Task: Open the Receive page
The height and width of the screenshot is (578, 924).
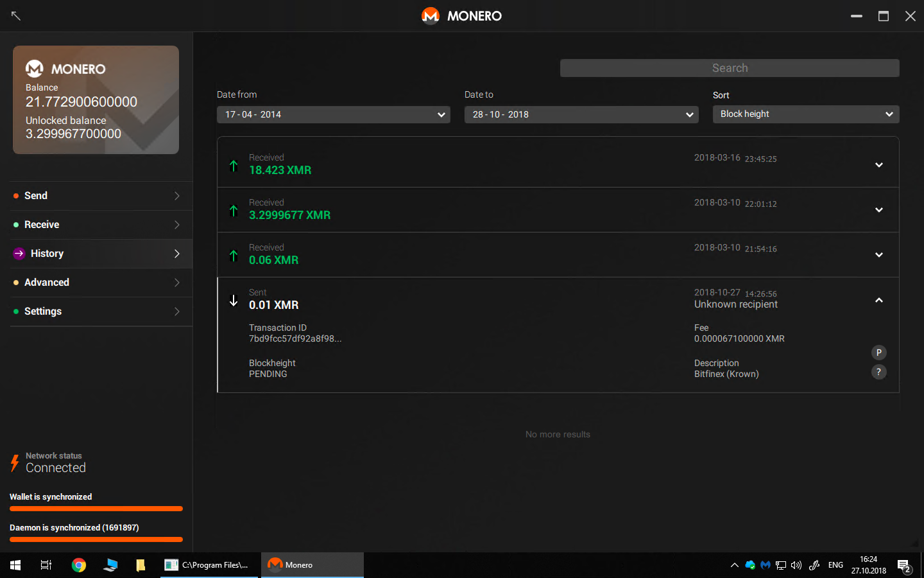Action: [x=101, y=225]
